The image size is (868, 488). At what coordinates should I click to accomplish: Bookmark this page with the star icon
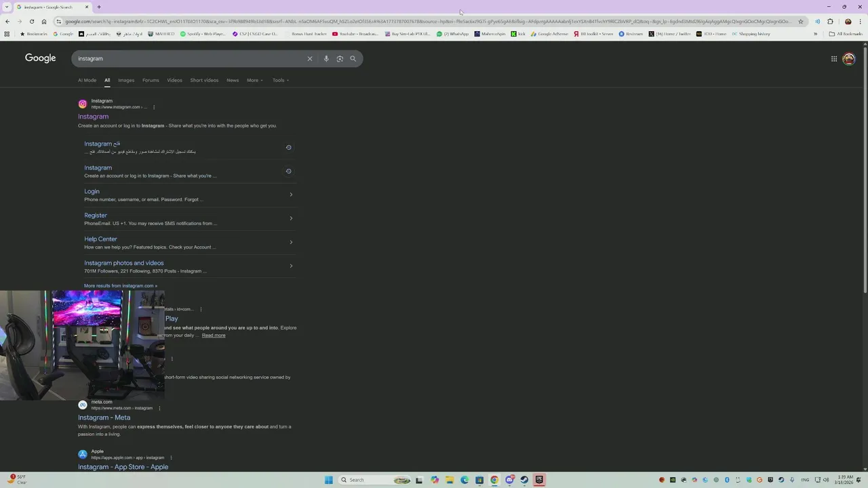(x=801, y=22)
